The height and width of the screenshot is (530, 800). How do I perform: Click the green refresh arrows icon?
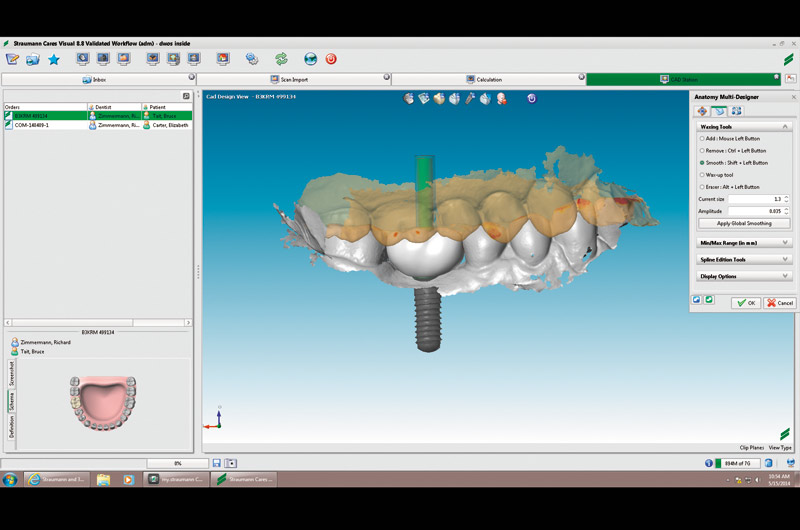tap(281, 59)
